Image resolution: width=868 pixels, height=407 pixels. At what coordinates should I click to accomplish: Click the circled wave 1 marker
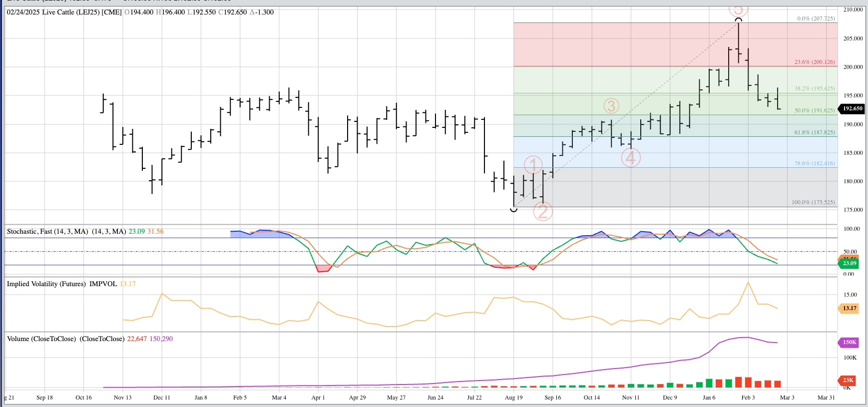pos(533,165)
